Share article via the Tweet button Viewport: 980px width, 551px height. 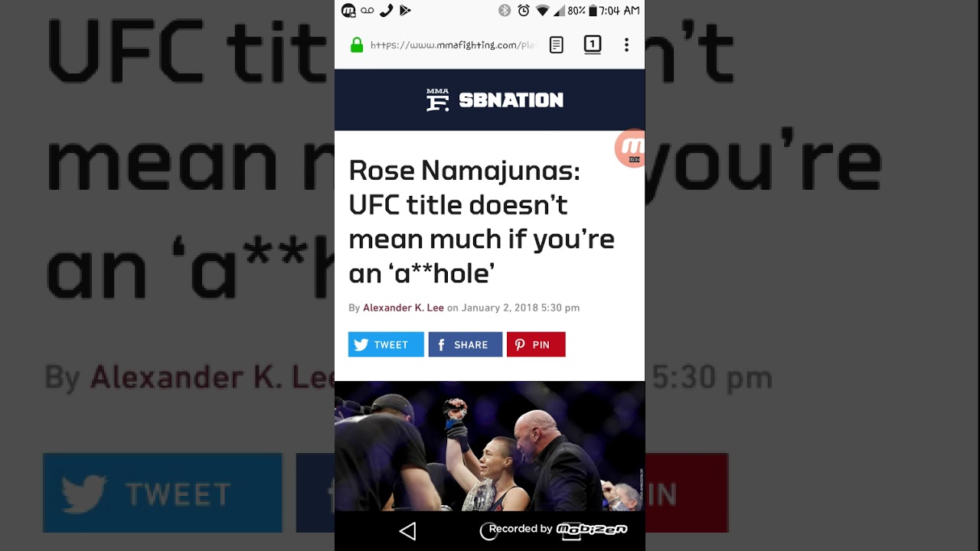pyautogui.click(x=386, y=344)
